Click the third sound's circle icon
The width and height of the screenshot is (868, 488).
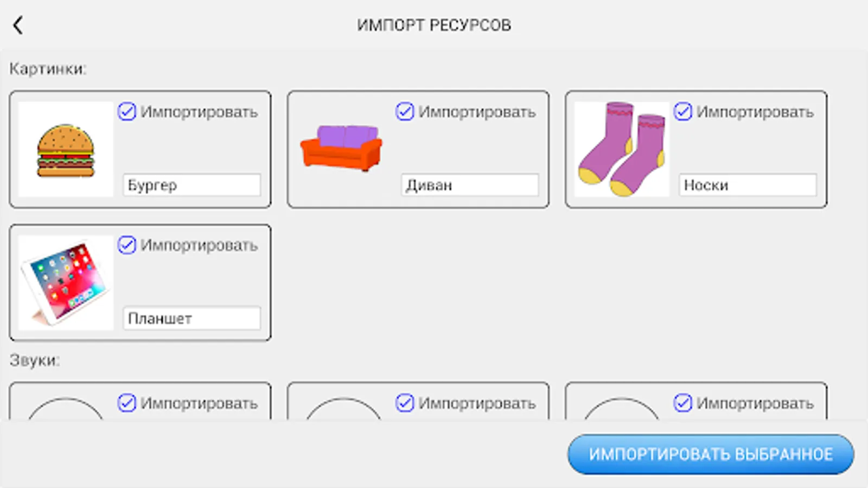[x=622, y=409]
